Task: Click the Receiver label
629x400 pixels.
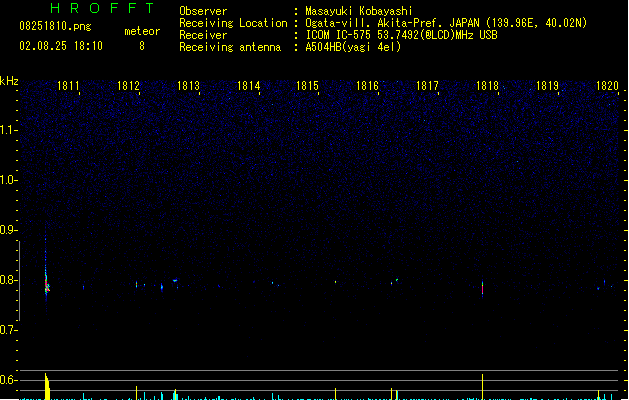Action: click(x=203, y=35)
